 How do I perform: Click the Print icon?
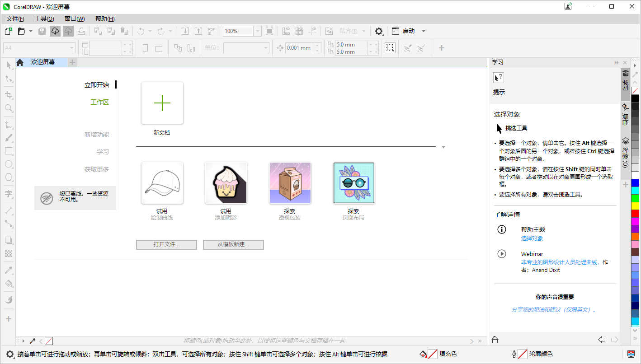[81, 31]
